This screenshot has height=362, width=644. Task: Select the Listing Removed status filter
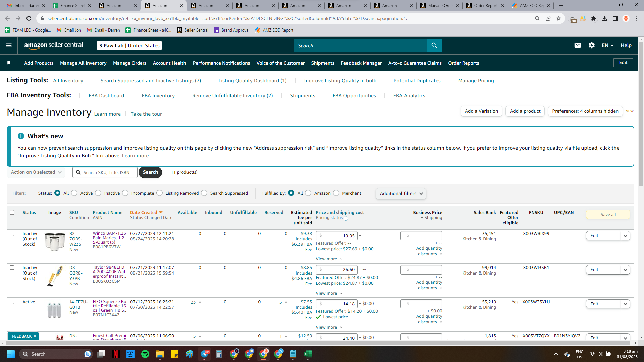(160, 193)
